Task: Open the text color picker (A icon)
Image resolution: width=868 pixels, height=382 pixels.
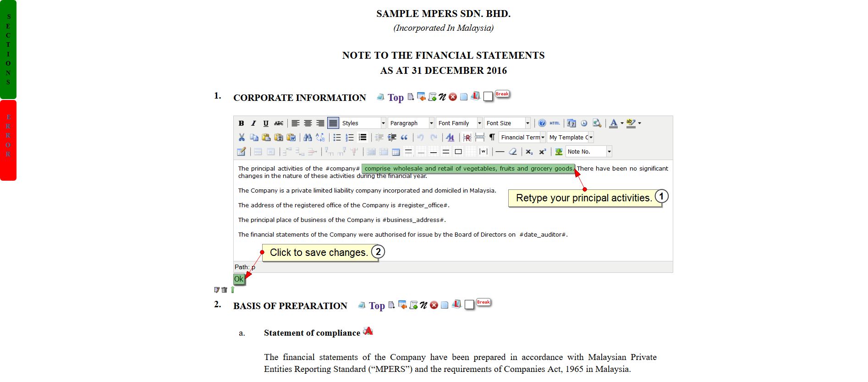Action: coord(613,123)
